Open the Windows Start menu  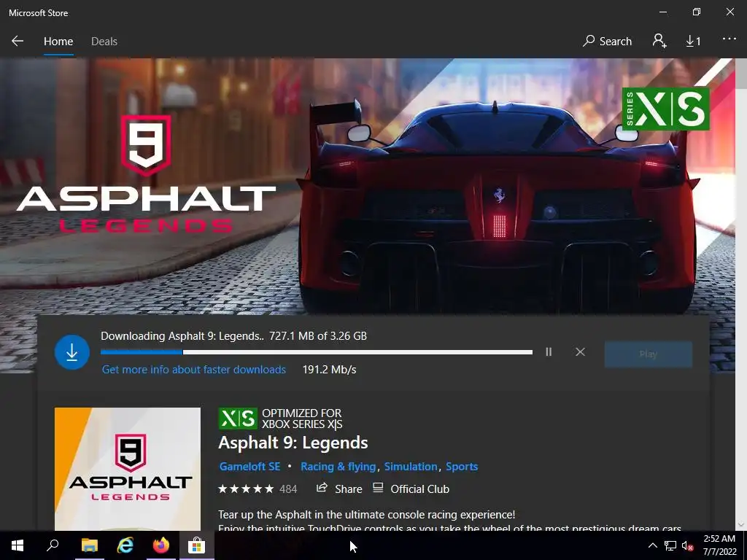(x=18, y=545)
